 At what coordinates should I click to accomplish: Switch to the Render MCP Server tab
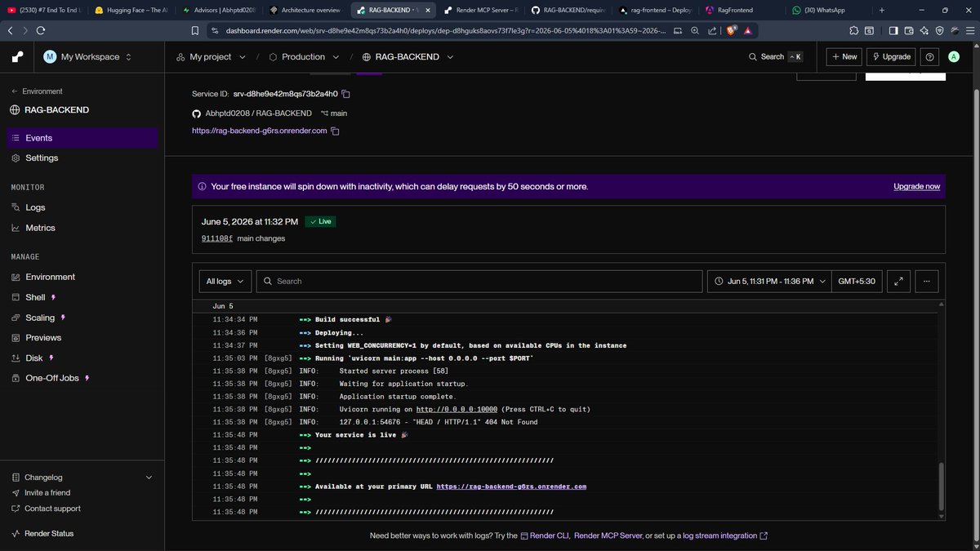point(481,10)
